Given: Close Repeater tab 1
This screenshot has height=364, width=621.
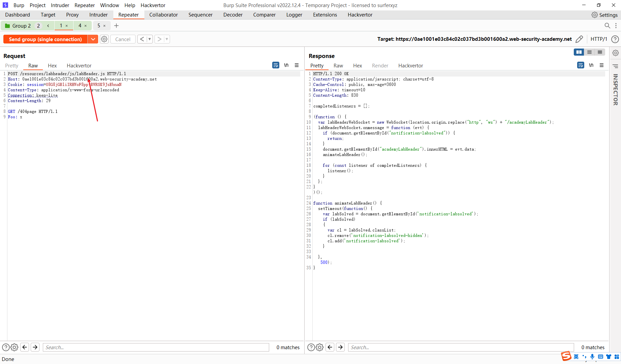Looking at the screenshot, I should (x=67, y=26).
